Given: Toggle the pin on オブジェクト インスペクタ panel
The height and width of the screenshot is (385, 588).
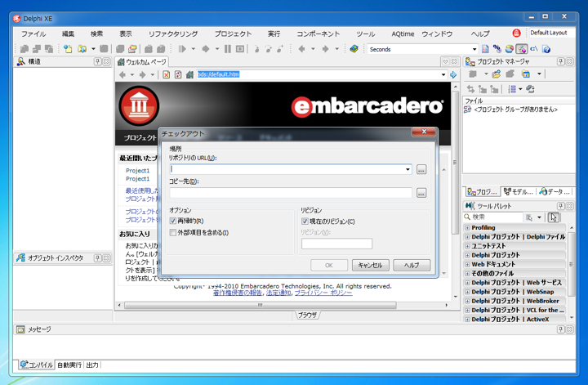Looking at the screenshot, I should click(97, 257).
